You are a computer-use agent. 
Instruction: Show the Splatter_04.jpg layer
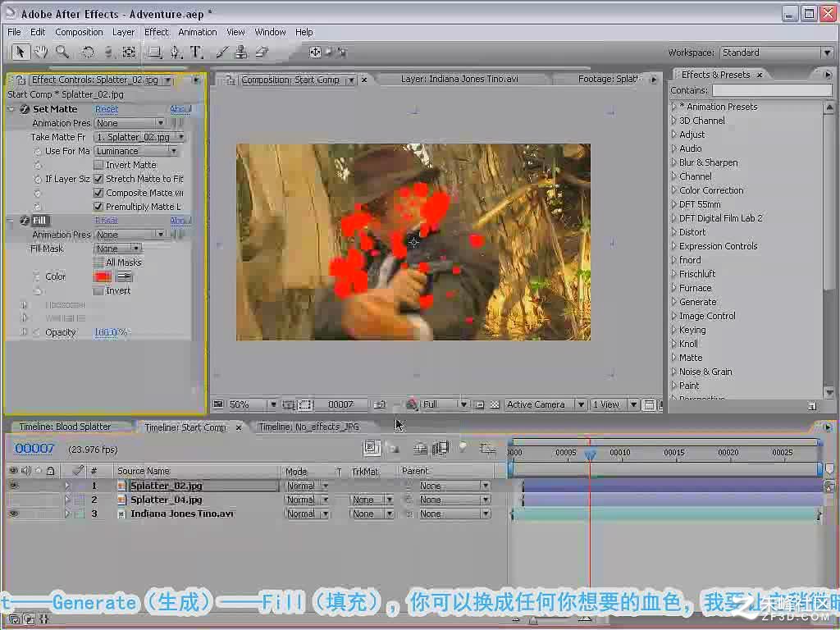(x=13, y=500)
